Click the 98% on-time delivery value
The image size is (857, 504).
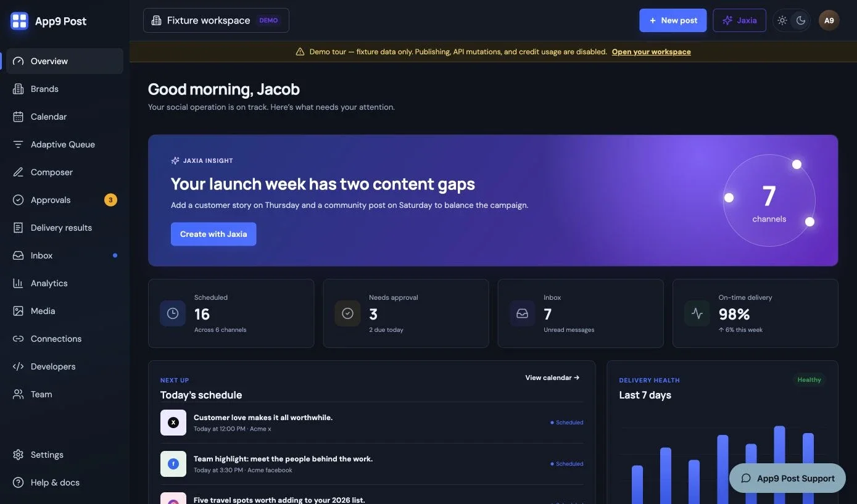(734, 315)
